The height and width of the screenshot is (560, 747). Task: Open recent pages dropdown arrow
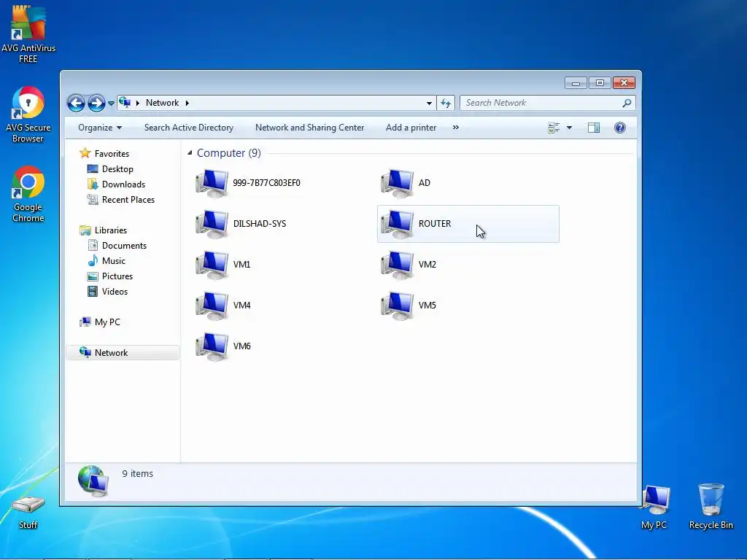coord(111,103)
